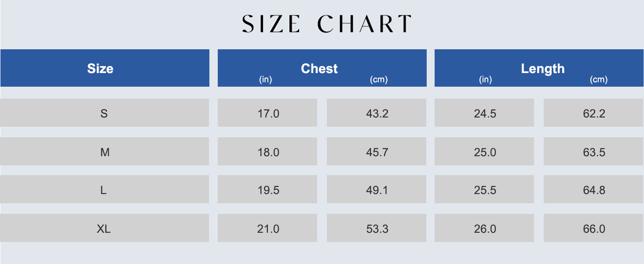Click chest value 53.3 cm
The width and height of the screenshot is (644, 264).
[x=377, y=228]
